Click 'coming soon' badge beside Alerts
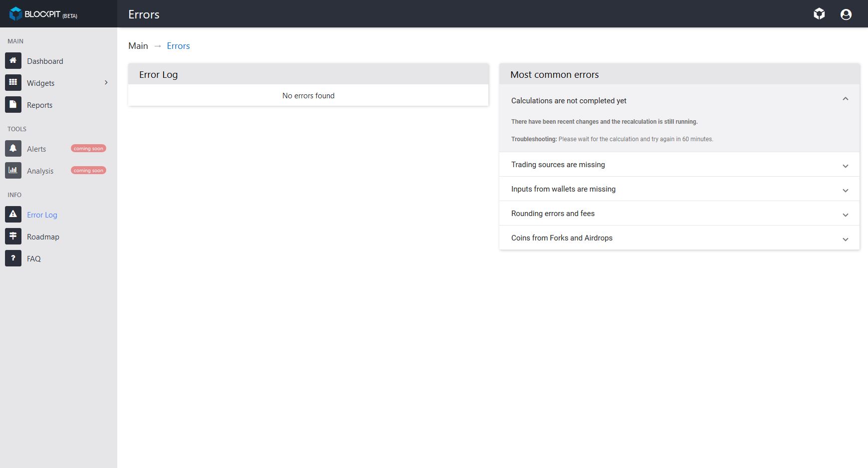Image resolution: width=868 pixels, height=468 pixels. (88, 149)
